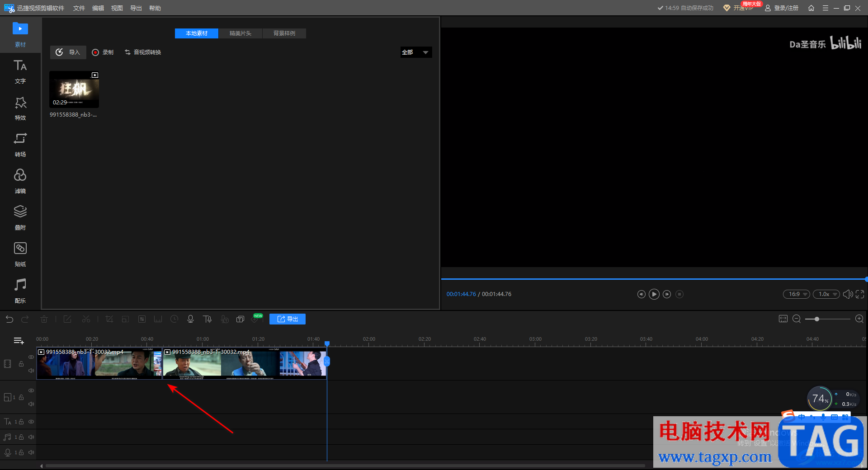868x470 pixels.
Task: Click the fullscreen preview icon
Action: [860, 294]
